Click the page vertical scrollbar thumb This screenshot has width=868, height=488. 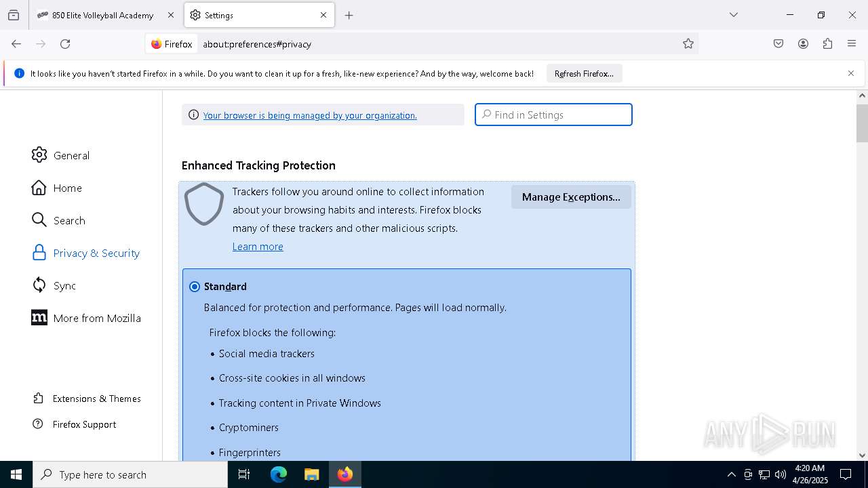click(x=862, y=123)
